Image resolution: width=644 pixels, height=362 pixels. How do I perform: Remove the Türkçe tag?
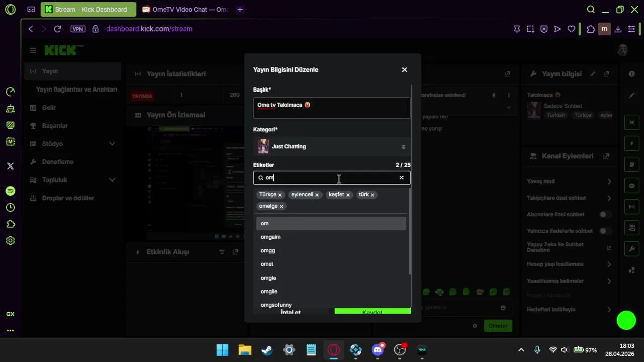coord(280,195)
